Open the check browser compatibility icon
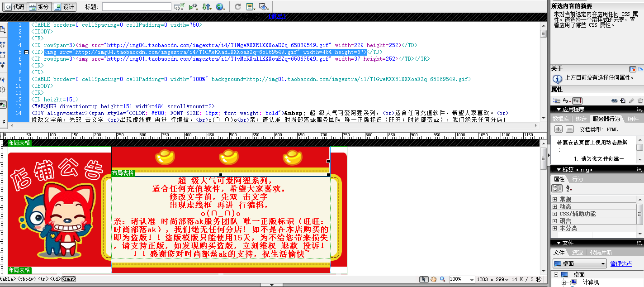Image resolution: width=644 pixels, height=287 pixels. click(193, 7)
